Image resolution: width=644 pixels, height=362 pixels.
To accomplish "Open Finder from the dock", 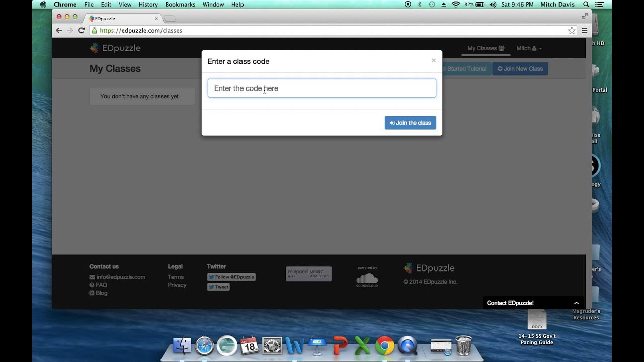I will pos(182,345).
